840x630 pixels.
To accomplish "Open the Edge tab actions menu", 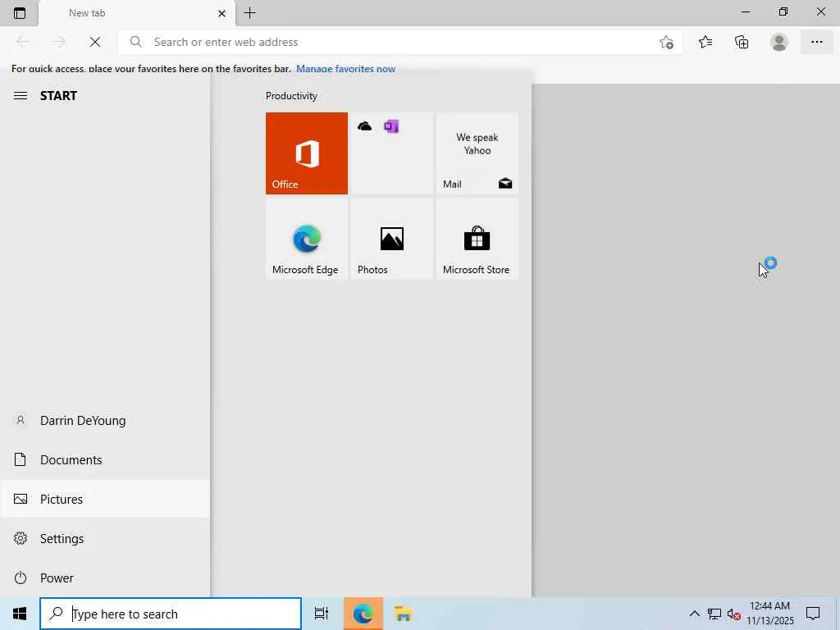I will 20,13.
